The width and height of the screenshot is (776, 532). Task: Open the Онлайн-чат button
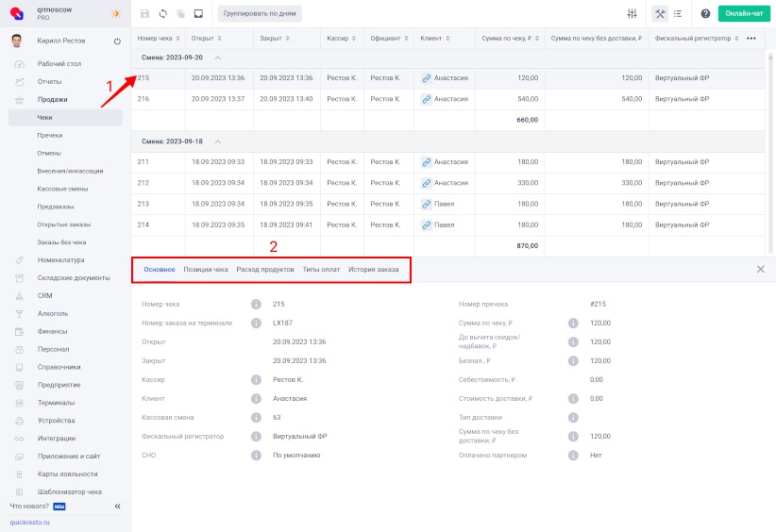pyautogui.click(x=744, y=14)
